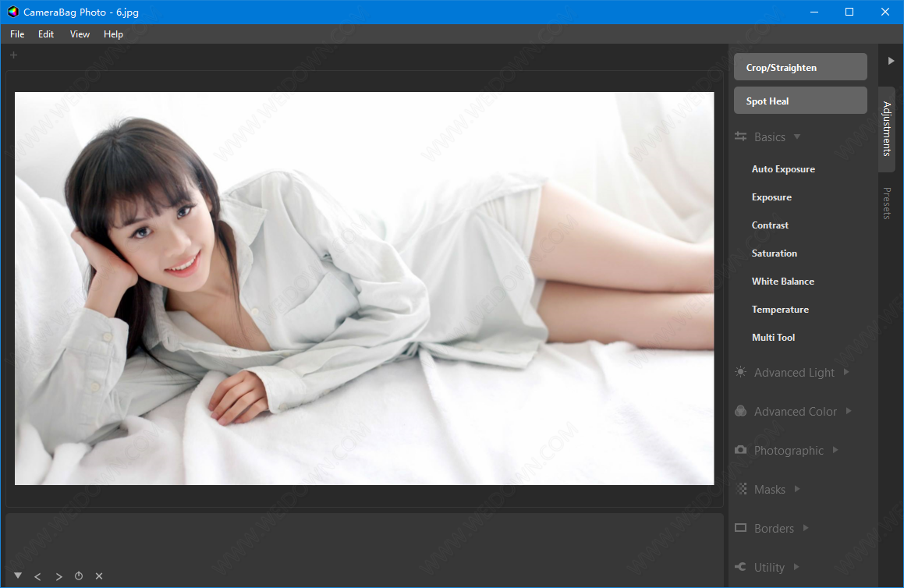
Task: Click the Spot Heal button
Action: coord(800,101)
